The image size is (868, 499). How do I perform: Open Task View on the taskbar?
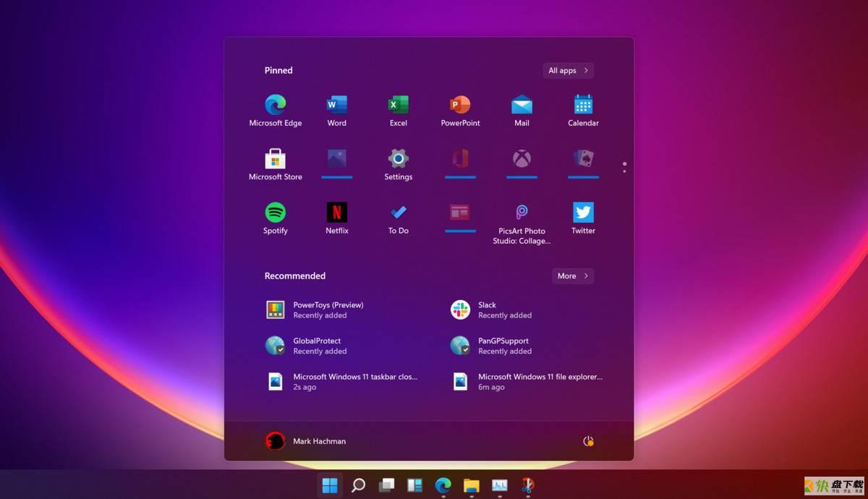[x=387, y=485]
